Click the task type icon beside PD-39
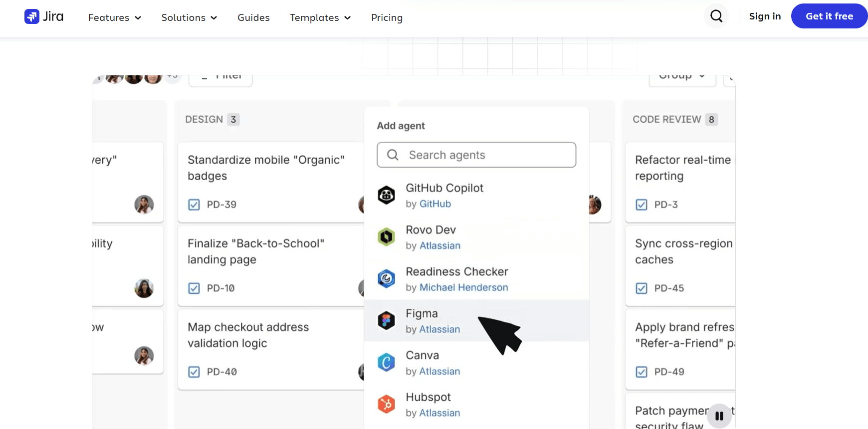Image resolution: width=868 pixels, height=429 pixels. pos(194,205)
